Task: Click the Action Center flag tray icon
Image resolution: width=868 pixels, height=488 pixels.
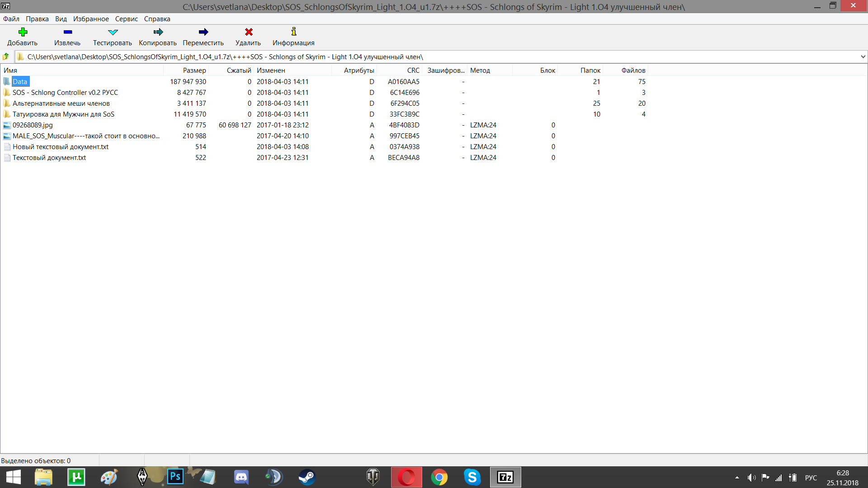Action: click(765, 478)
